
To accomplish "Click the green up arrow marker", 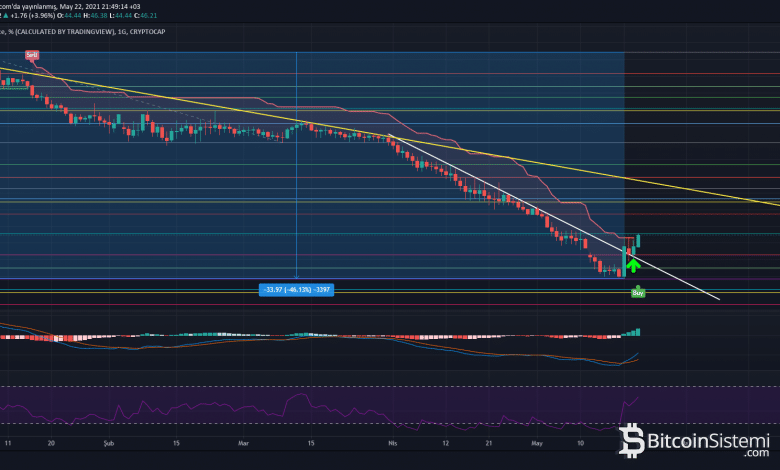I will [632, 265].
